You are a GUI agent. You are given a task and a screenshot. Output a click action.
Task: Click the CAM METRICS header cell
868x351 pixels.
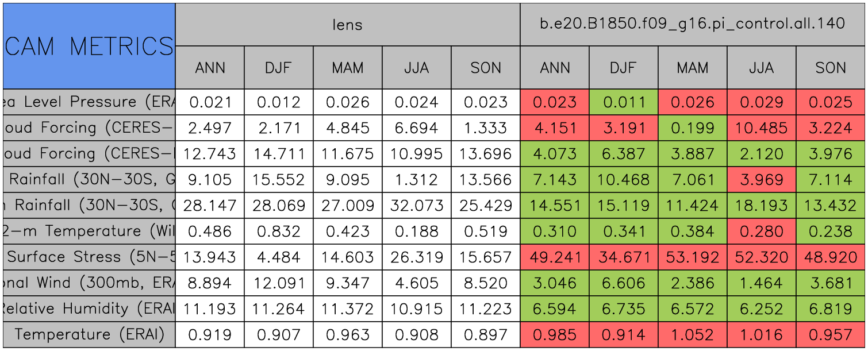[89, 46]
